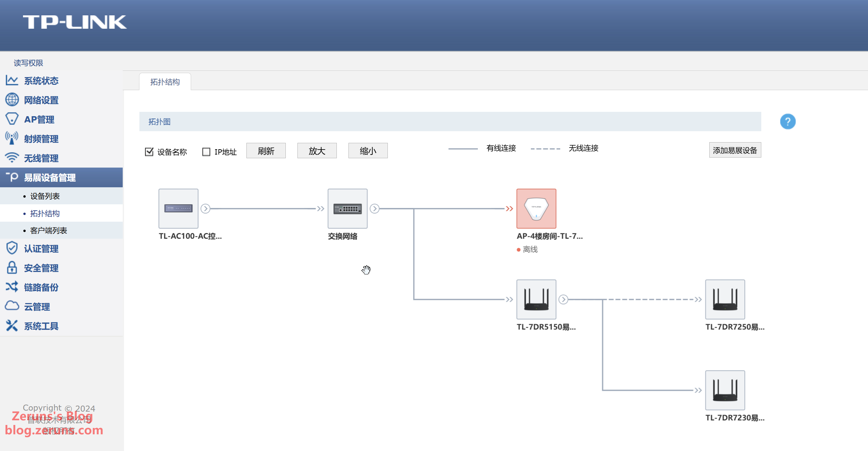Select the TL-7DR7230 router node
The image size is (868, 451).
725,390
